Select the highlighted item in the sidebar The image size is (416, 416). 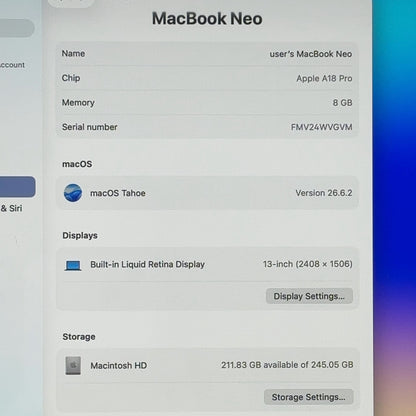coord(17,187)
